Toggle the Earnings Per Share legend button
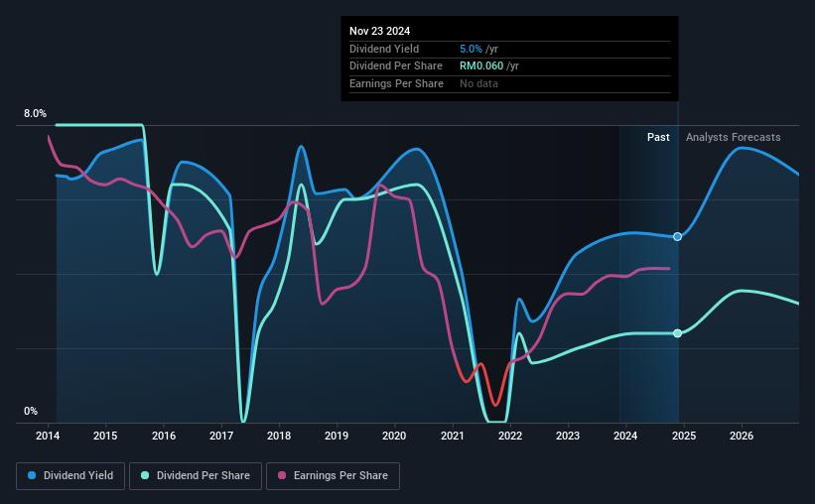This screenshot has width=815, height=504. (333, 476)
